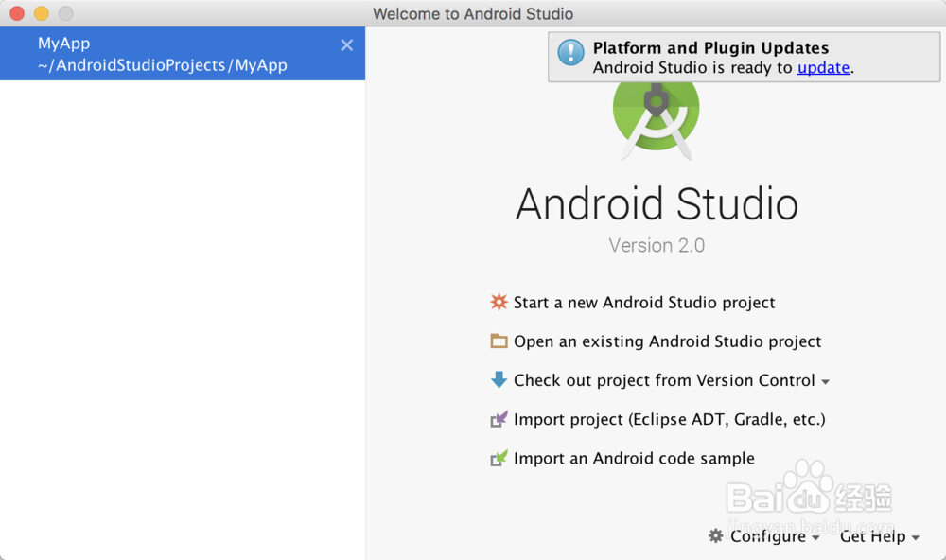Image resolution: width=946 pixels, height=560 pixels.
Task: Click the download arrow icon for Version Control checkout
Action: point(499,379)
